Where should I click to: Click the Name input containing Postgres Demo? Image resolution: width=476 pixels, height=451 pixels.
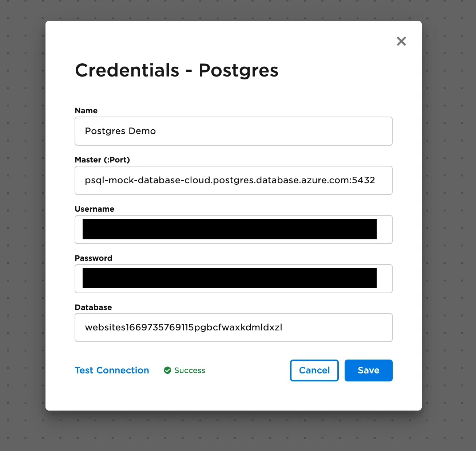(x=233, y=131)
